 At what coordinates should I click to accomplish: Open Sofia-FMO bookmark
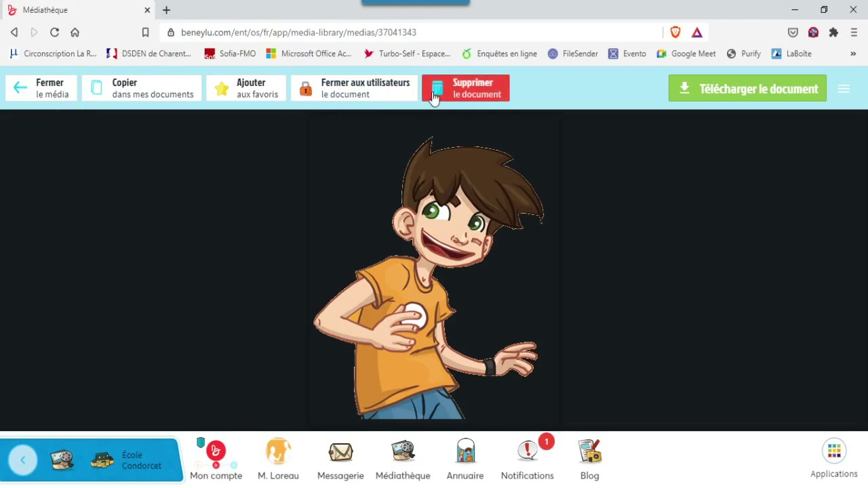[x=230, y=54]
